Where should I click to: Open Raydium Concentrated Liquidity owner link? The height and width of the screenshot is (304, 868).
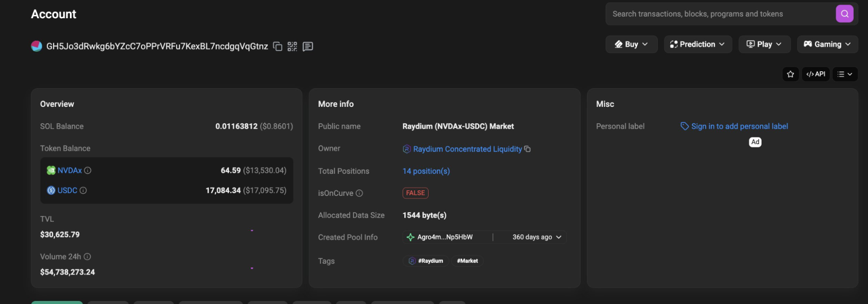pyautogui.click(x=467, y=149)
